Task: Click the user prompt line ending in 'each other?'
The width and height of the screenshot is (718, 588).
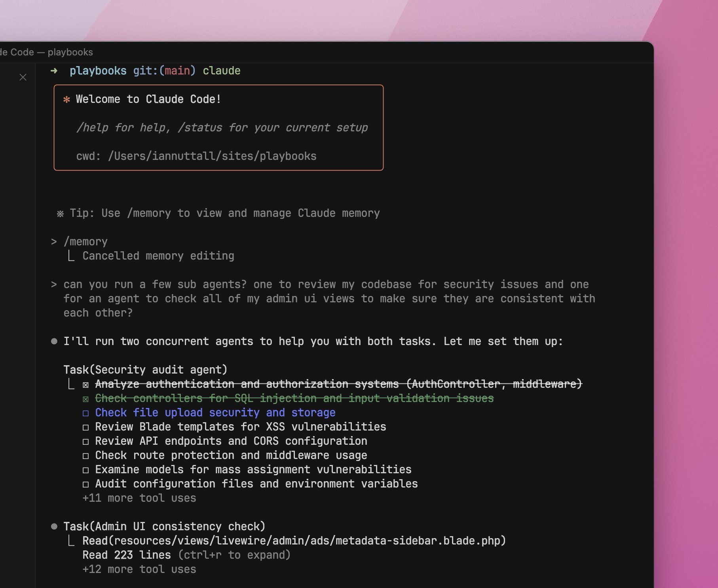Action: coord(329,299)
